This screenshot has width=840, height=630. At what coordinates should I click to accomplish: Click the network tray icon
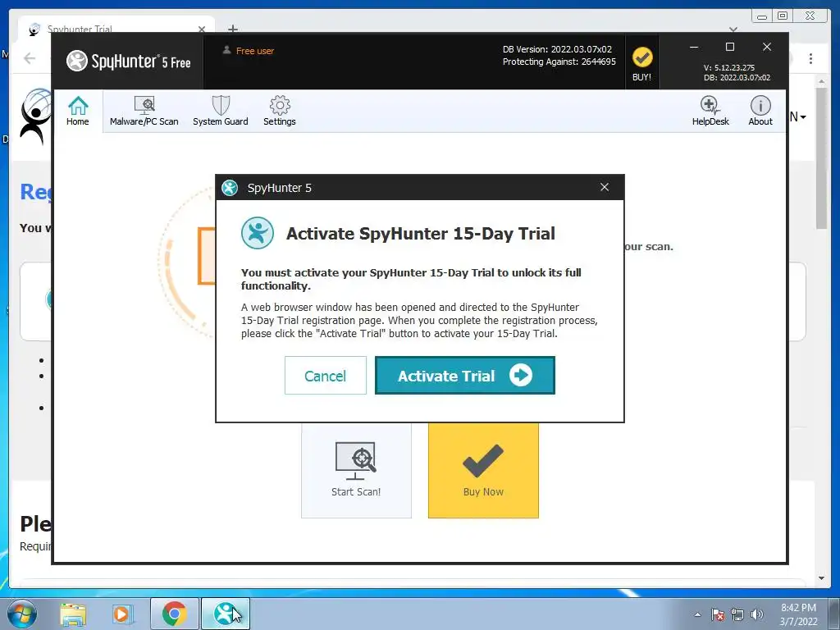point(737,614)
